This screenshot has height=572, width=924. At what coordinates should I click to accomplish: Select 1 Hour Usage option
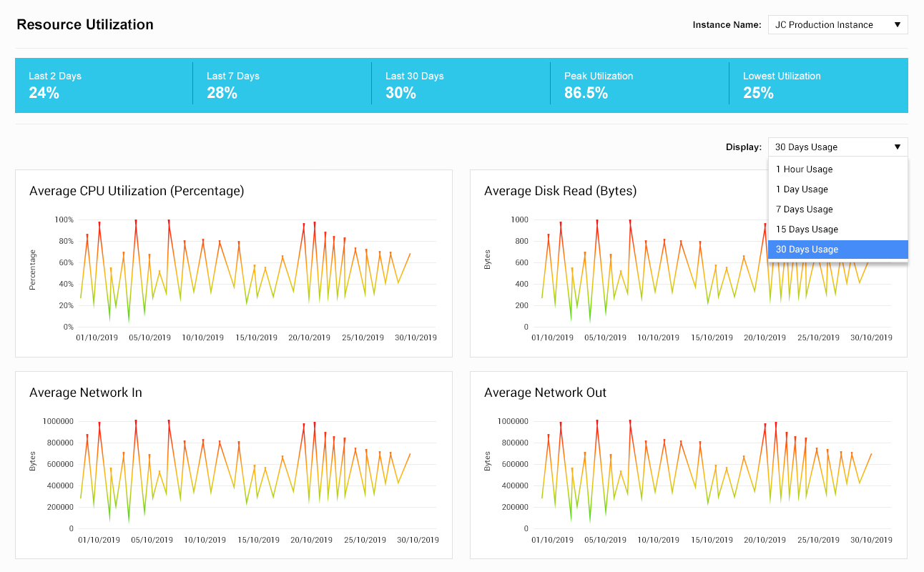click(x=837, y=169)
